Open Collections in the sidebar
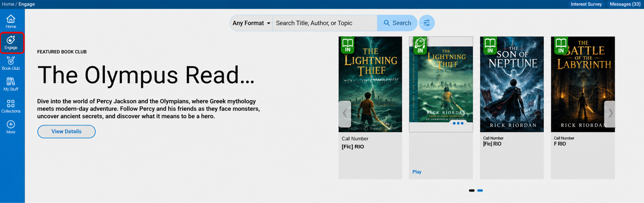The height and width of the screenshot is (203, 644). pos(11,106)
